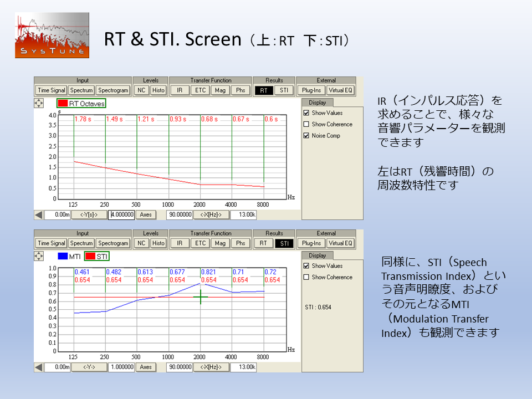
Task: Click Histo button in lower toolbar
Action: pos(158,243)
